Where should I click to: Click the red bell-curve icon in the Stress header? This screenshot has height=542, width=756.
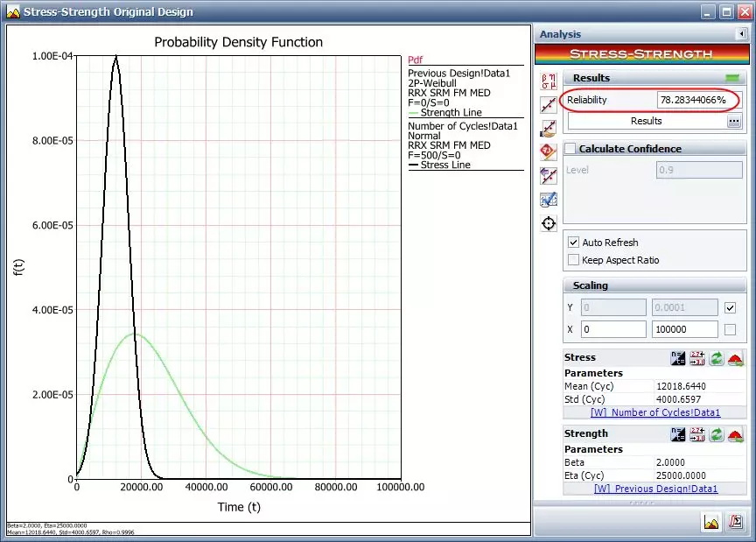(x=736, y=358)
